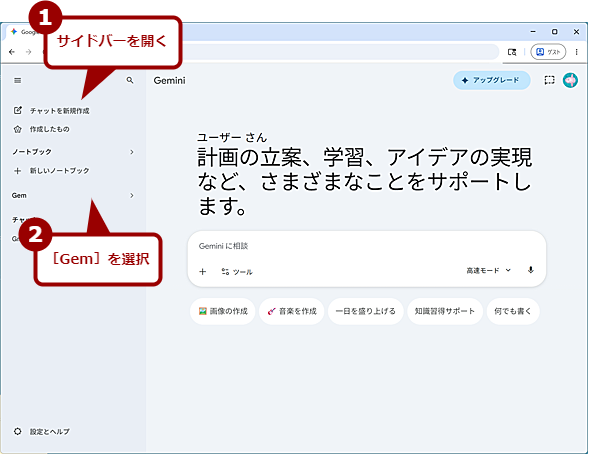Expand the ノートブック section chevron
The height and width of the screenshot is (455, 589).
coord(131,152)
